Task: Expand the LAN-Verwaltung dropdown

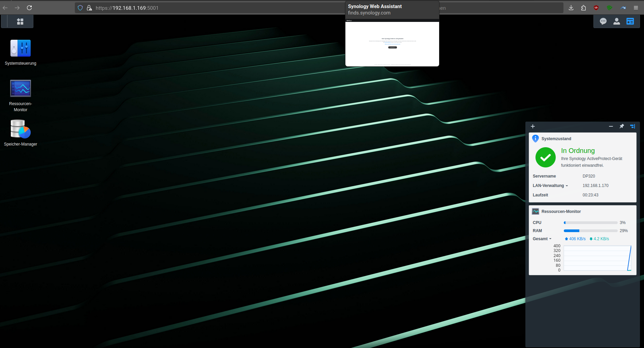Action: [x=550, y=186]
